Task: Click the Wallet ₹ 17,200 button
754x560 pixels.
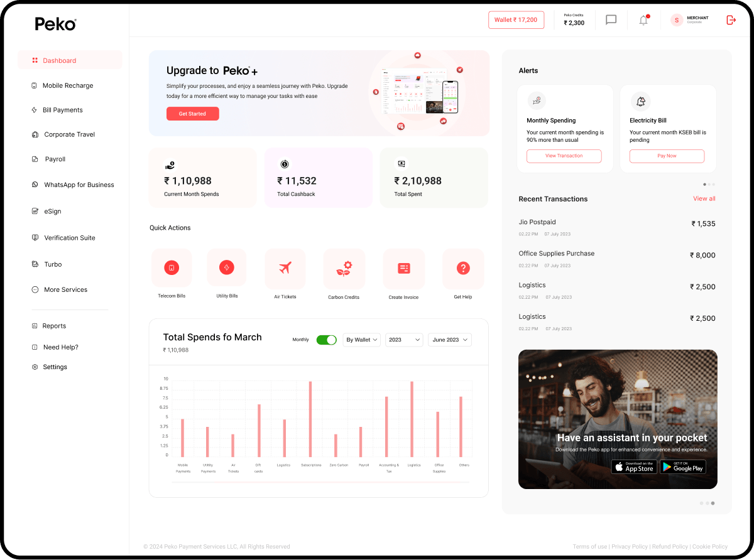Action: coord(516,20)
